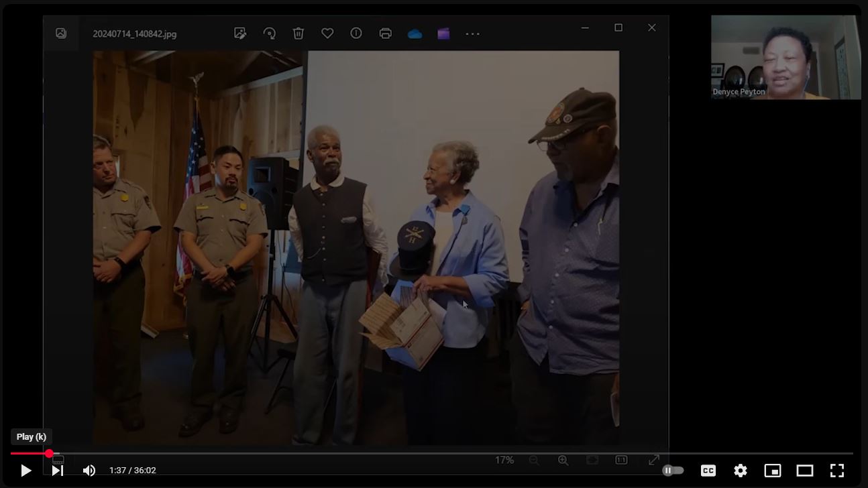
Task: Click the printer icon
Action: point(386,34)
